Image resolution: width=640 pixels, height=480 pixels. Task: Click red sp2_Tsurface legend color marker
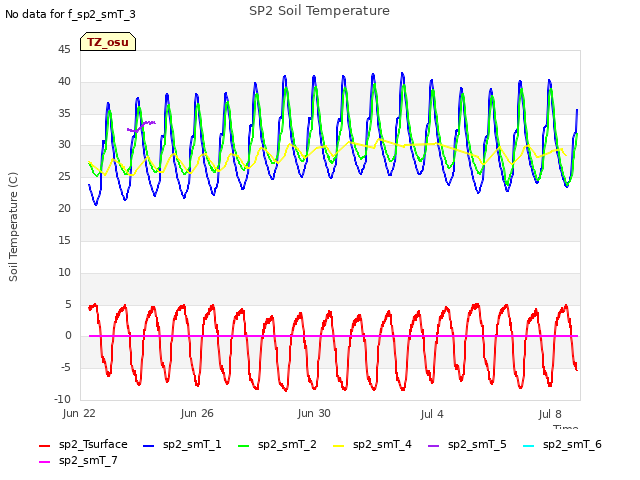coord(44,446)
